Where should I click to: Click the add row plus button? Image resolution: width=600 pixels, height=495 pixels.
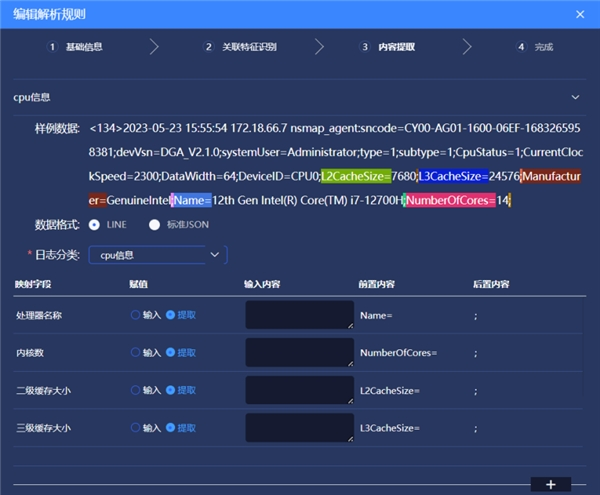point(550,484)
